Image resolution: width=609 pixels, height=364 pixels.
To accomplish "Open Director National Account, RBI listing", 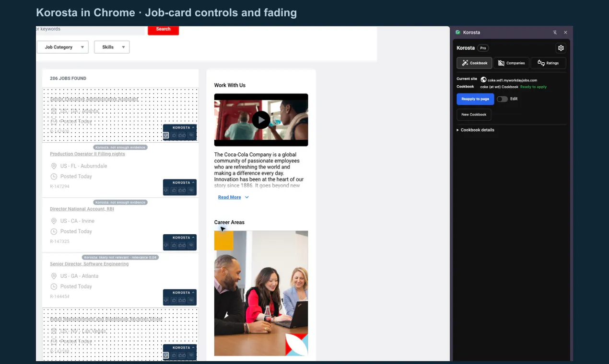I will pyautogui.click(x=82, y=209).
